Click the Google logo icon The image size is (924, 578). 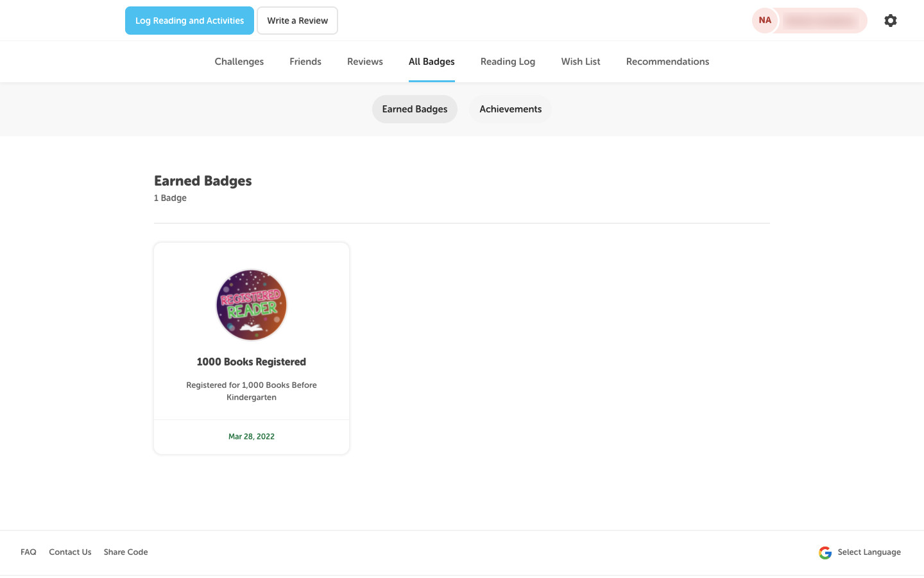[825, 552]
